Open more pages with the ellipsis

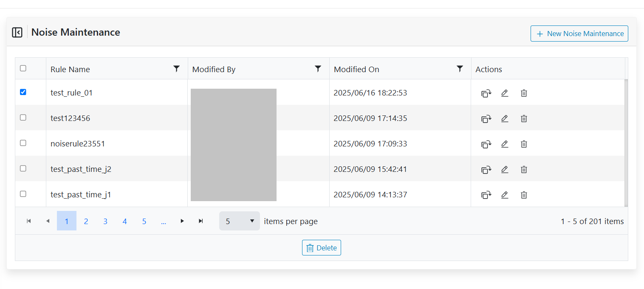point(164,221)
